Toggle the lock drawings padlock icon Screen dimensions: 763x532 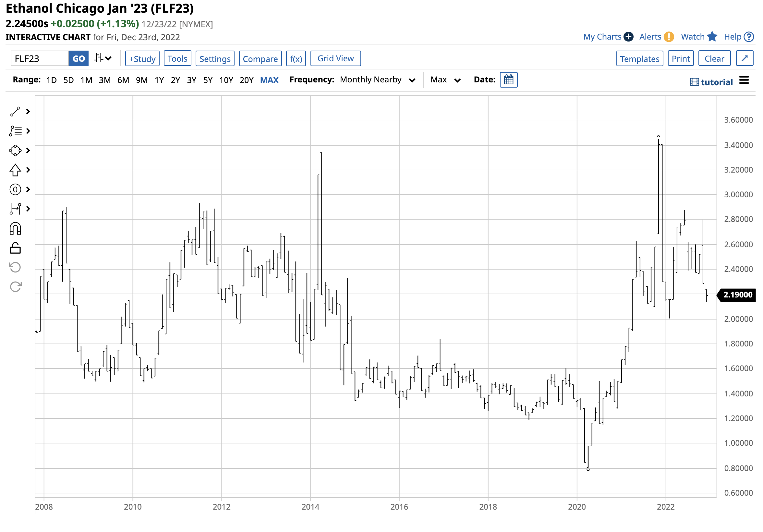[15, 248]
